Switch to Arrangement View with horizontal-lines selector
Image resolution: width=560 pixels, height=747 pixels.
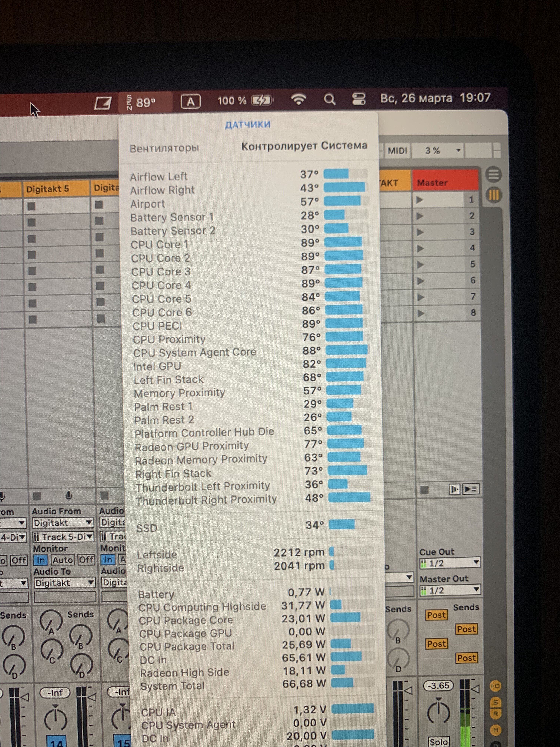pyautogui.click(x=493, y=174)
